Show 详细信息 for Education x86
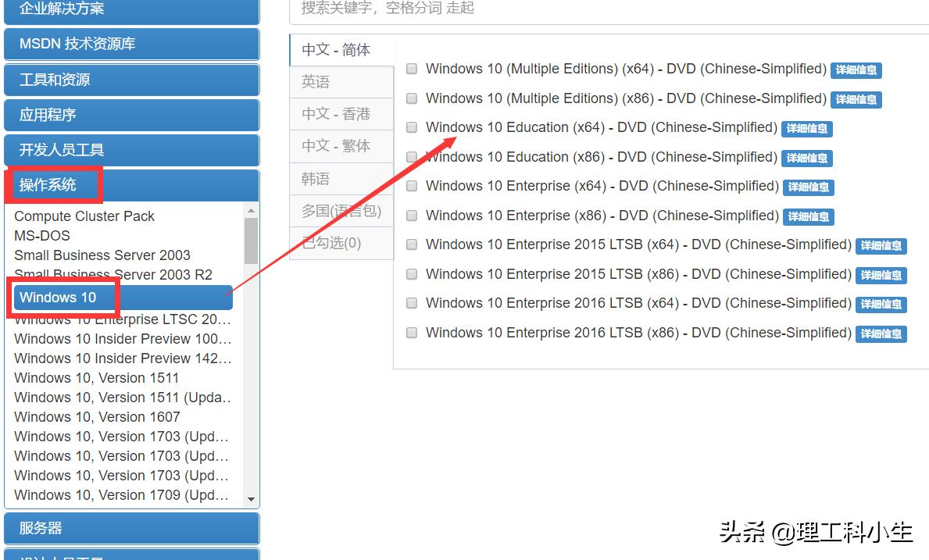Screen dimensions: 929x560 [x=807, y=158]
